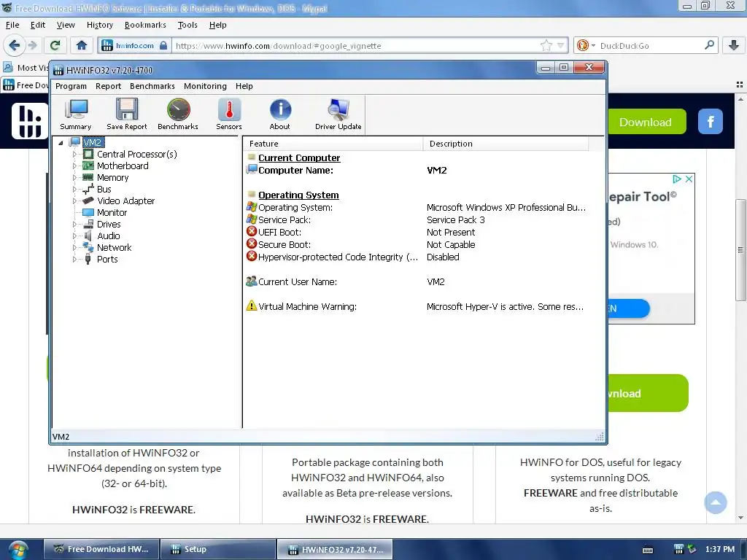This screenshot has height=560, width=747.
Task: Select the Ports tree node
Action: pos(107,259)
